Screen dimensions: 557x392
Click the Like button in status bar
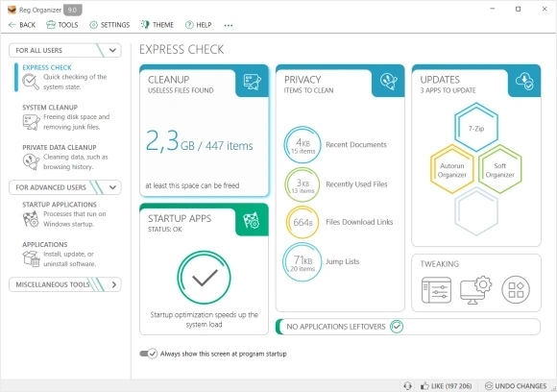[x=447, y=386]
